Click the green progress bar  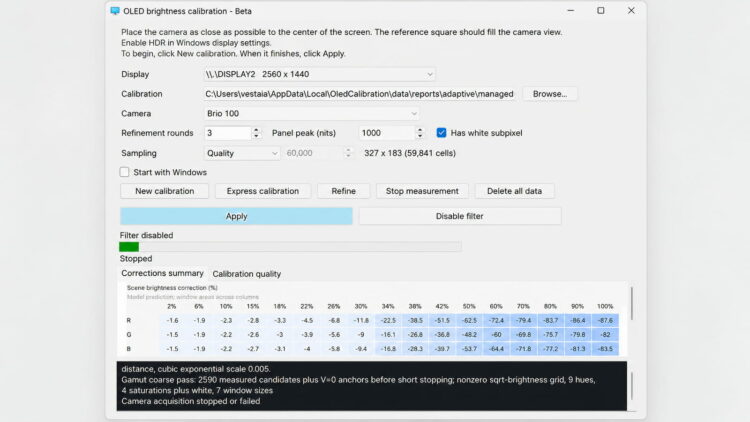[129, 247]
